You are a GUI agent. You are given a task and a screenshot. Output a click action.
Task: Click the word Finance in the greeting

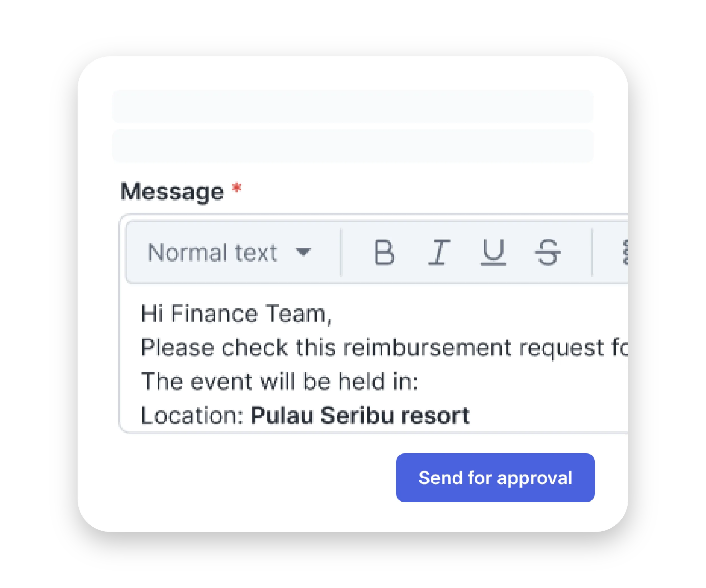click(x=214, y=314)
